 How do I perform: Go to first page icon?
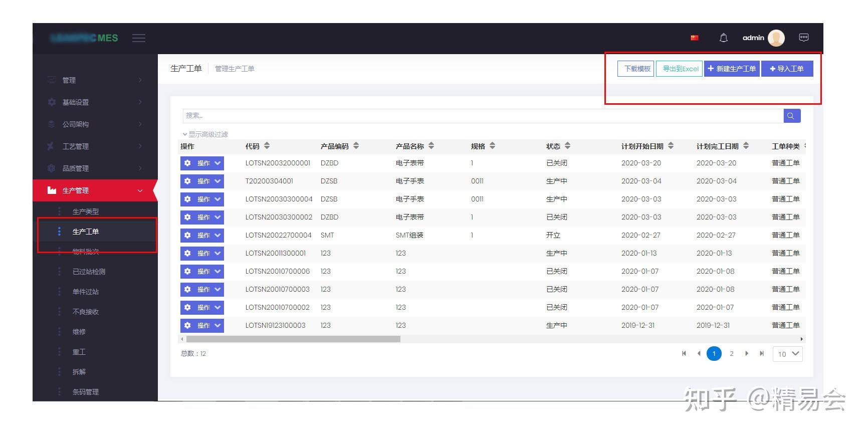684,353
